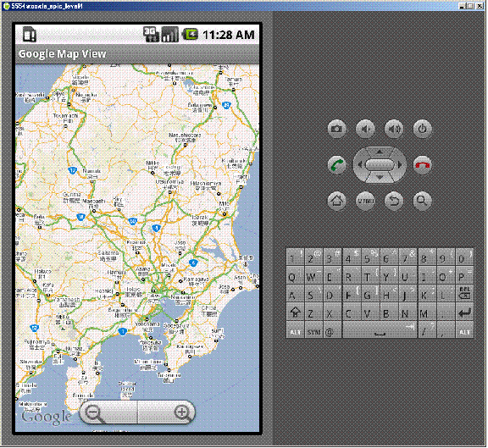Click the A key
Screen dimensions: 488x448
click(295, 294)
